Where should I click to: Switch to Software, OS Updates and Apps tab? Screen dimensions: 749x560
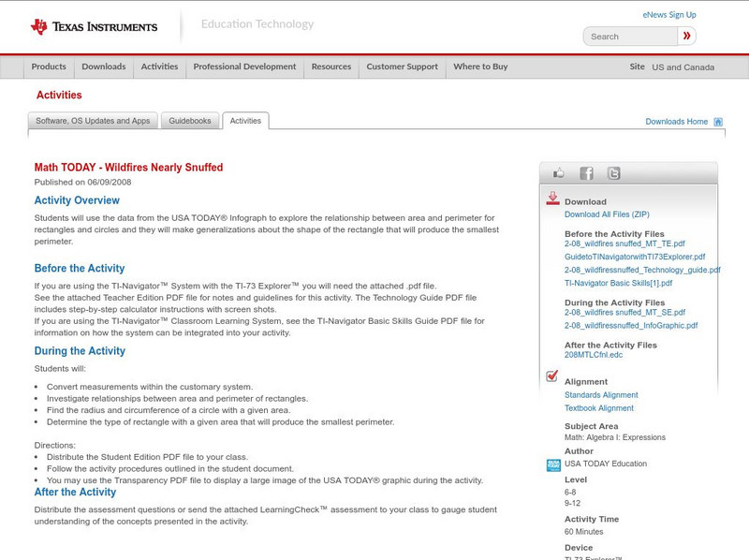tap(93, 121)
